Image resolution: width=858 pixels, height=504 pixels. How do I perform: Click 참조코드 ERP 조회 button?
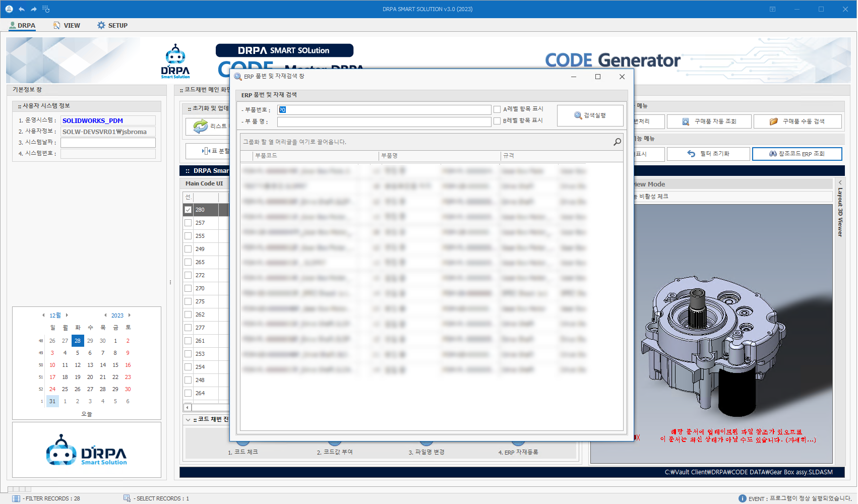[x=797, y=154]
